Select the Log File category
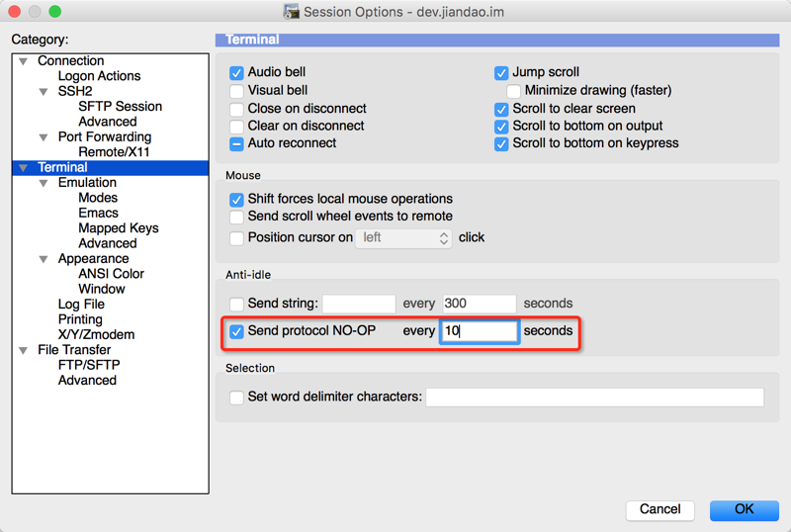This screenshot has width=791, height=532. 81,305
